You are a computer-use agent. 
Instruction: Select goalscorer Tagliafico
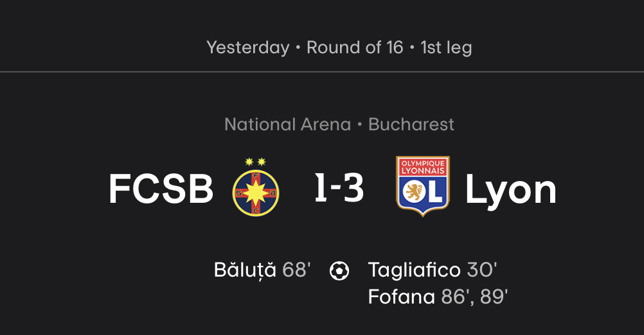point(414,270)
